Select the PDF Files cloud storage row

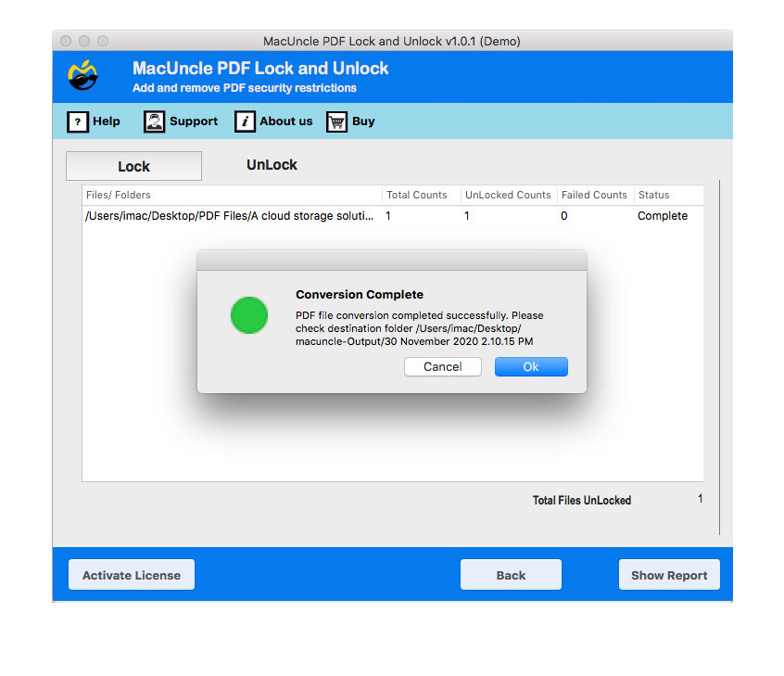(232, 216)
